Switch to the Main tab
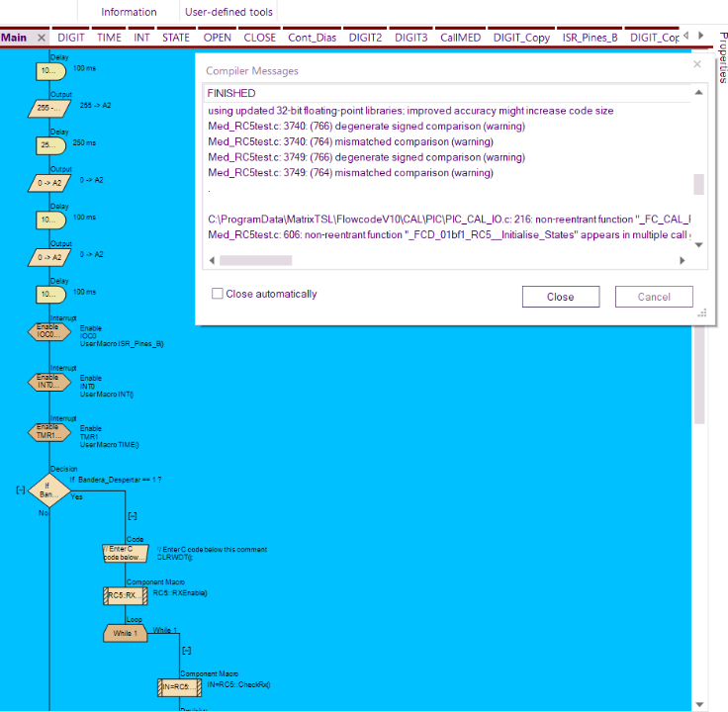 (14, 38)
